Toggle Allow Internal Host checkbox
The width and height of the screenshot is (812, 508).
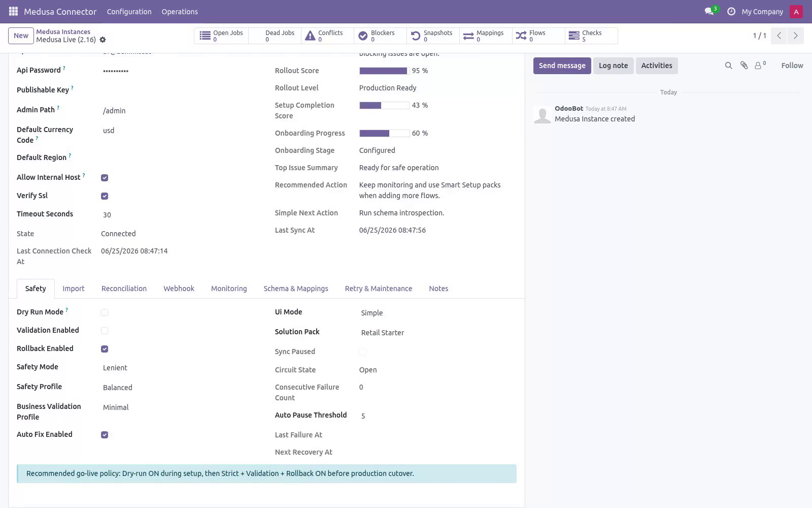pyautogui.click(x=105, y=178)
